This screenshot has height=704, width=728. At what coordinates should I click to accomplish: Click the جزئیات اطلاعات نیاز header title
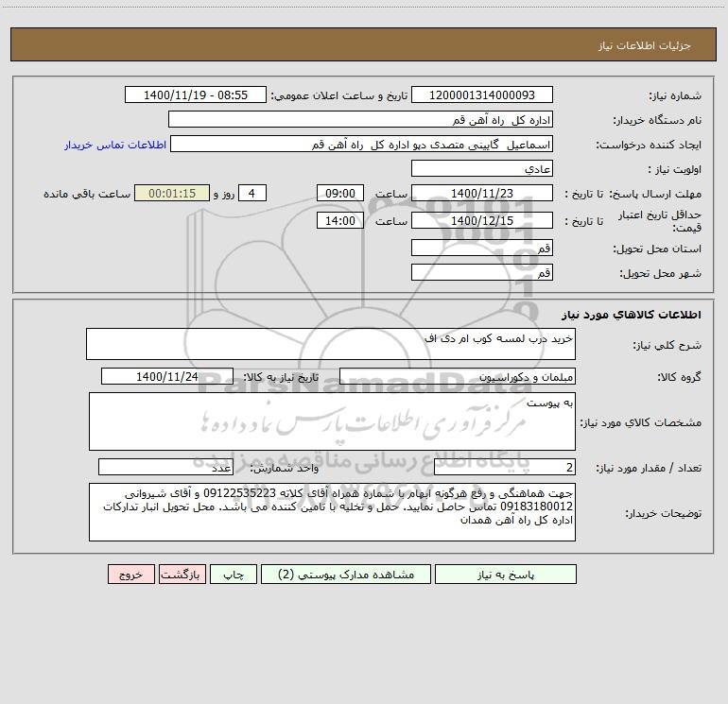click(645, 45)
